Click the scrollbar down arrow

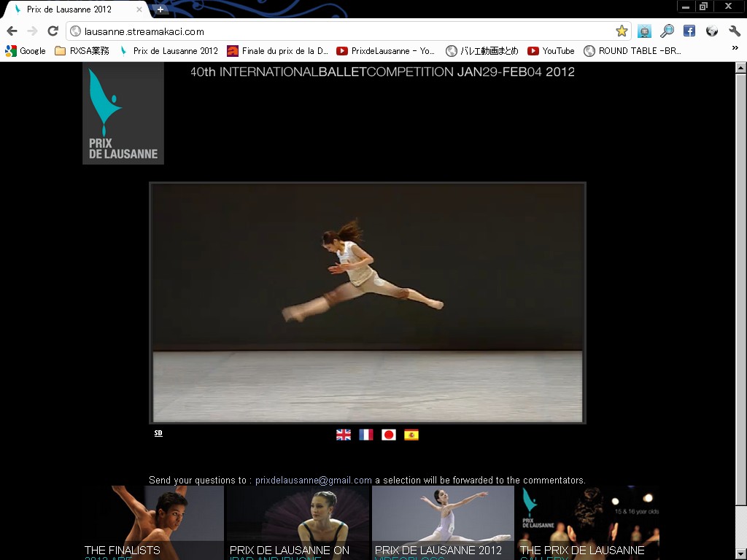pos(741,555)
